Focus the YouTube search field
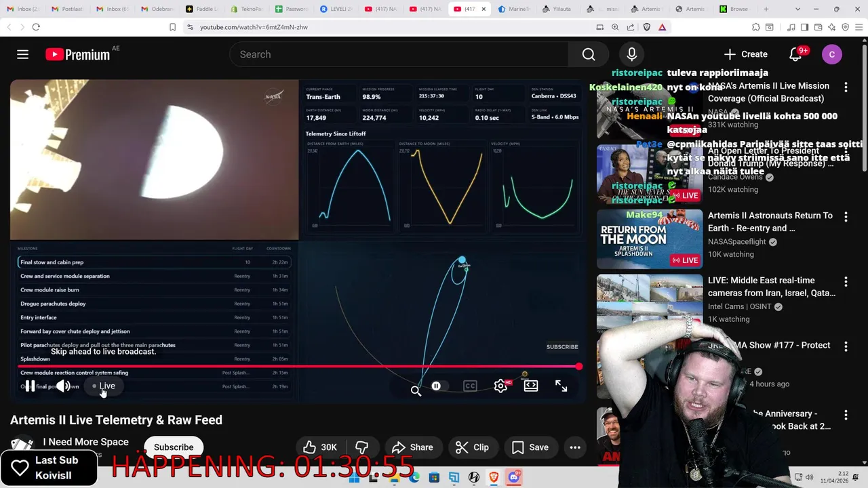Screen dimensions: 868x488 (x=400, y=54)
